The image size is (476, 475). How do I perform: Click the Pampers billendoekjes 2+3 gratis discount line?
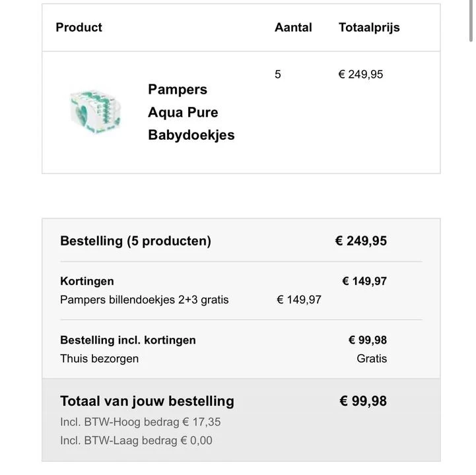coord(145,300)
